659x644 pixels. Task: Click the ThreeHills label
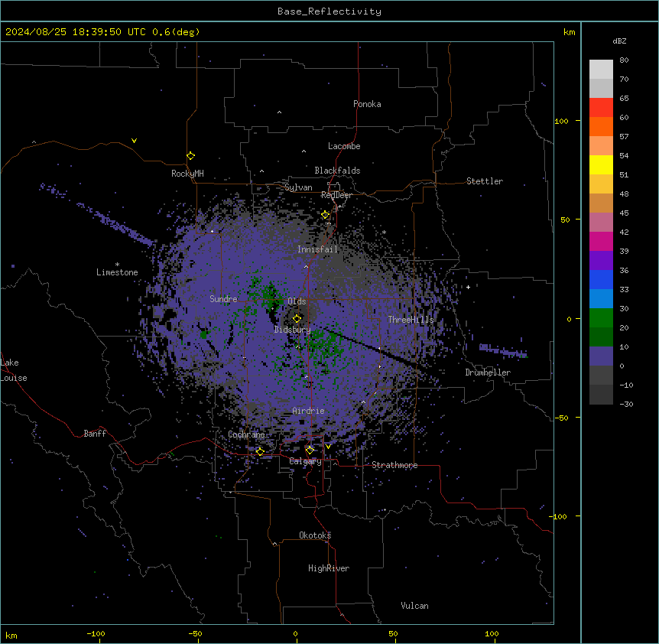(411, 320)
